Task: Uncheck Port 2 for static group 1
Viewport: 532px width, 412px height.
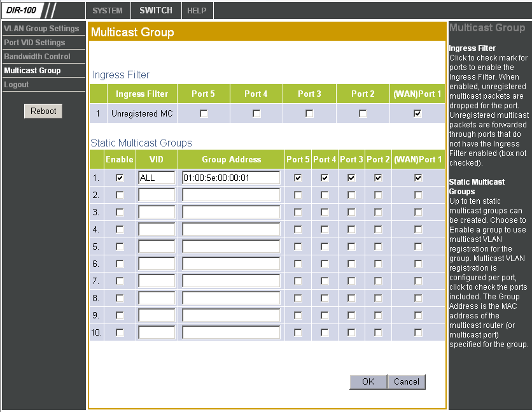Action: [378, 178]
